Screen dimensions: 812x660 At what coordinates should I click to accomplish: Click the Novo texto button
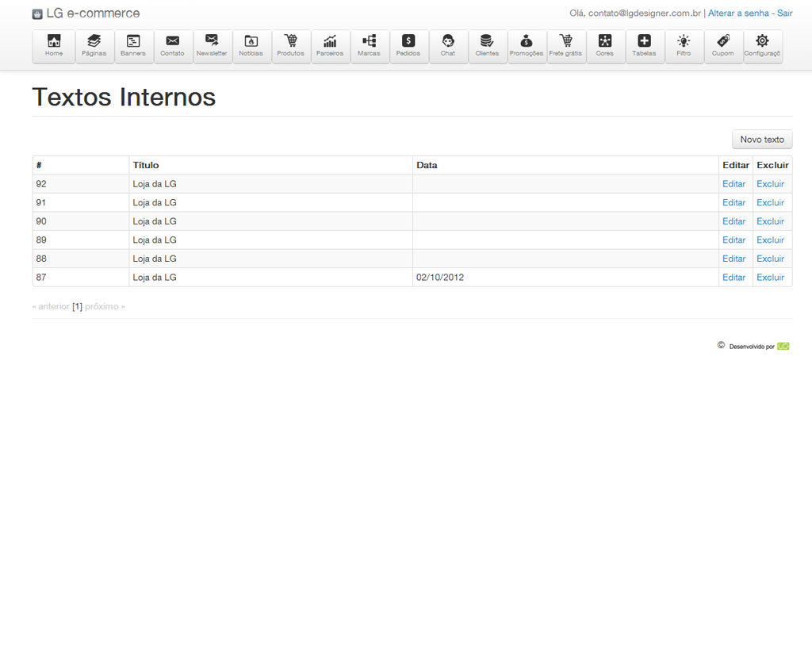point(761,140)
